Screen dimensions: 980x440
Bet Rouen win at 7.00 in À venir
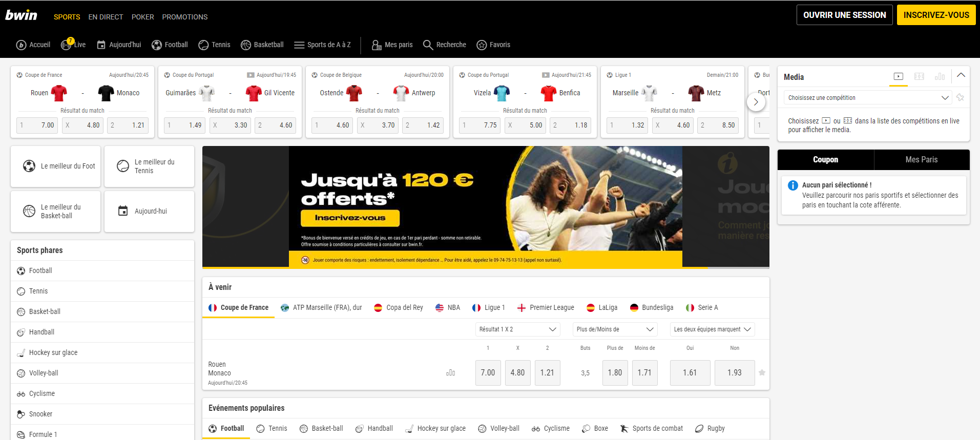(x=488, y=372)
